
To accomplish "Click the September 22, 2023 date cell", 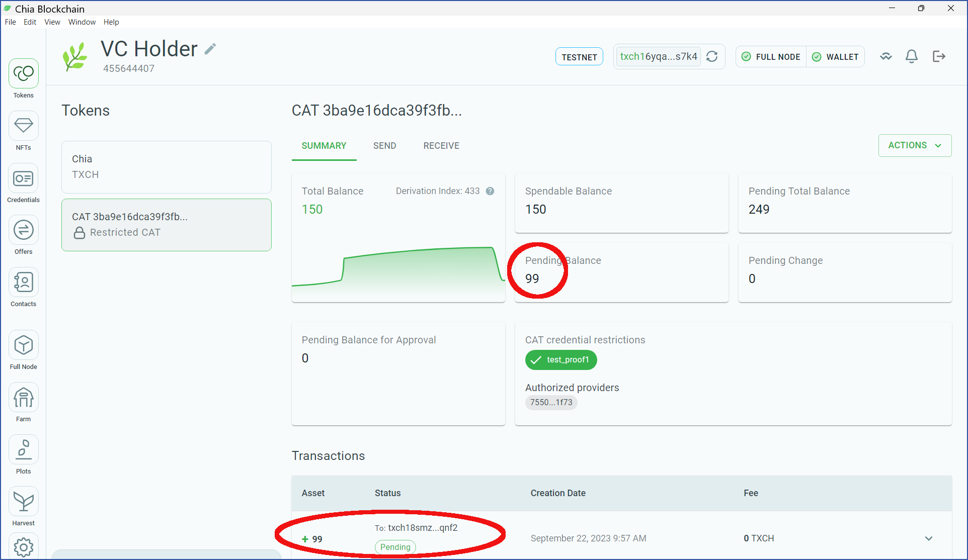I will 588,538.
